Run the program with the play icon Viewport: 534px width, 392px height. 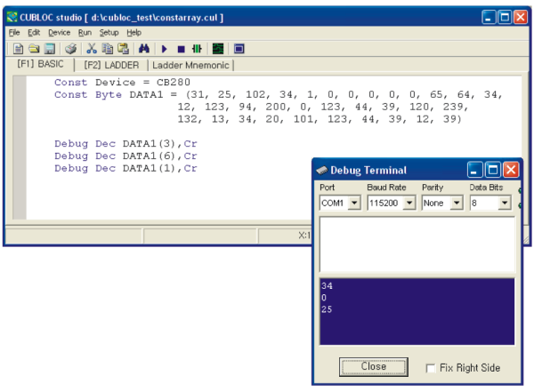165,48
